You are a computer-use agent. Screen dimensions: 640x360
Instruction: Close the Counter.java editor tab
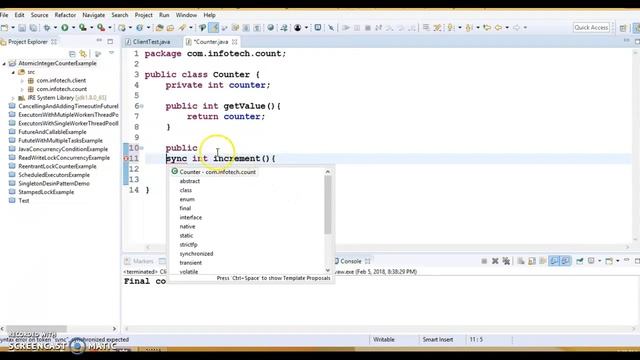235,42
